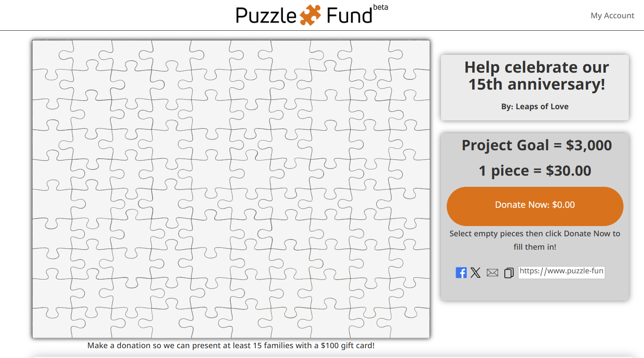The image size is (644, 358).
Task: Click into the puzzle-fund URL field
Action: [x=561, y=272]
